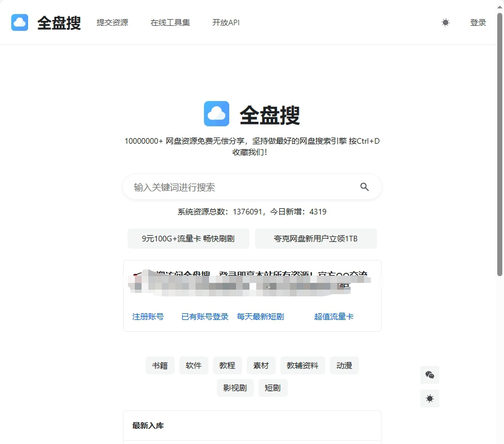The width and height of the screenshot is (504, 444).
Task: Click the 登录 login link
Action: (478, 22)
